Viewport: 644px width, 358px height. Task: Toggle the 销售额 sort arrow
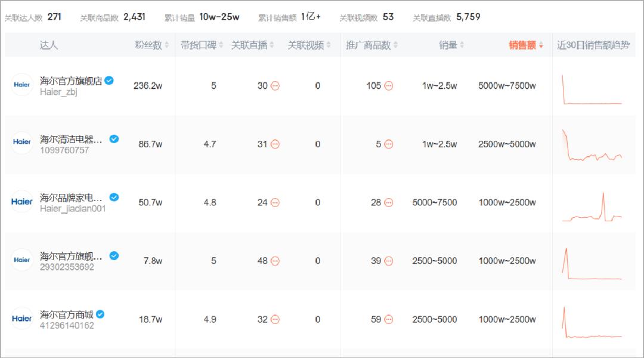(541, 45)
